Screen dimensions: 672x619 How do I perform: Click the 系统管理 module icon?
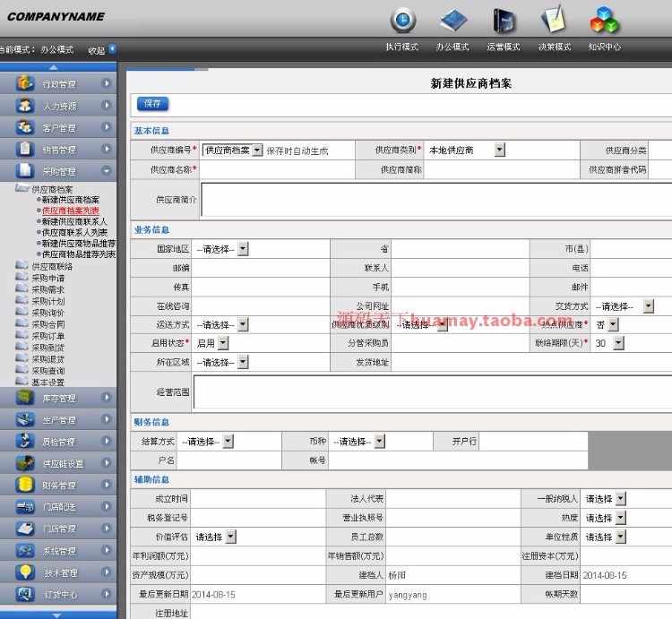coord(25,550)
